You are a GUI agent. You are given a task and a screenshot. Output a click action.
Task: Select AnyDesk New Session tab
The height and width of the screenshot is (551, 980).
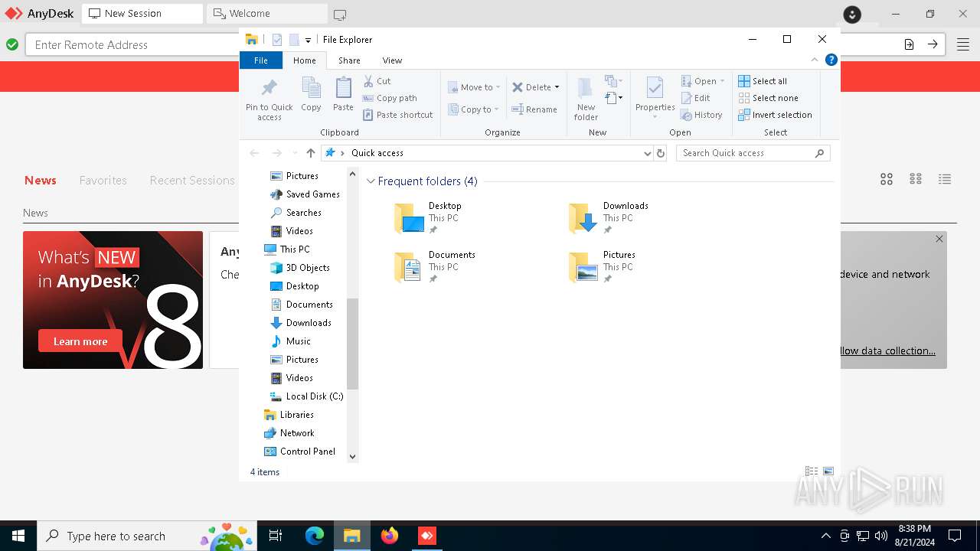142,14
